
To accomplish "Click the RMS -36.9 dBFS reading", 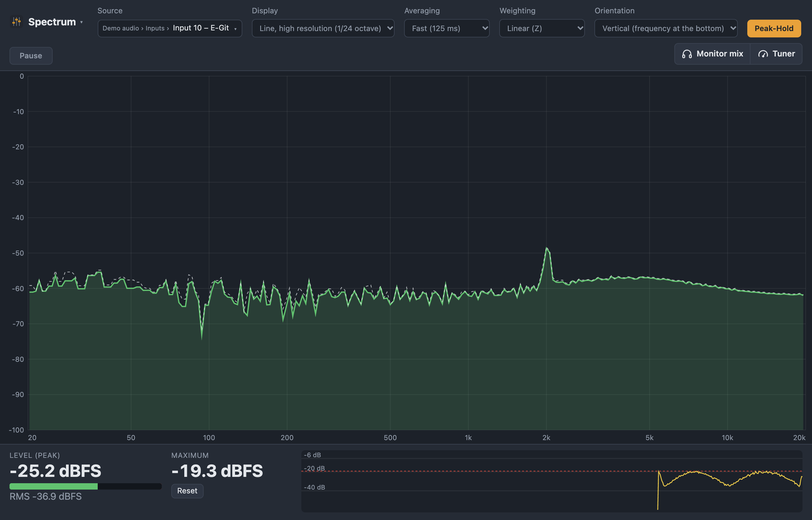I will coord(46,497).
